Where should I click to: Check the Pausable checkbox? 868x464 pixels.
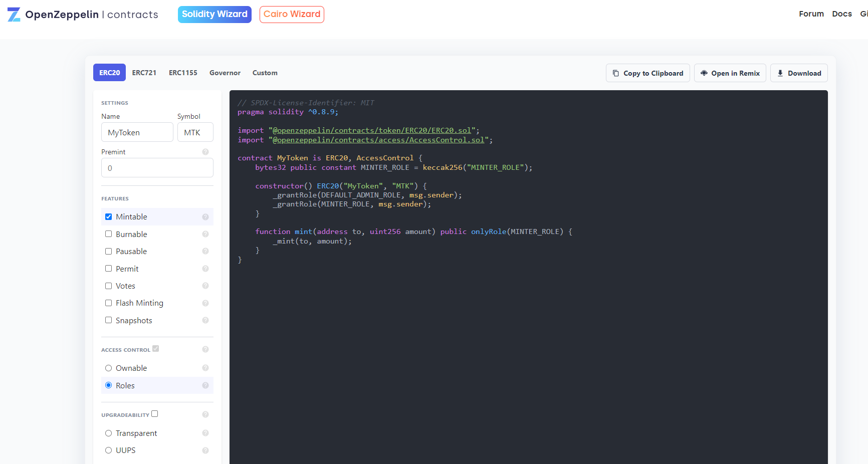click(x=108, y=251)
